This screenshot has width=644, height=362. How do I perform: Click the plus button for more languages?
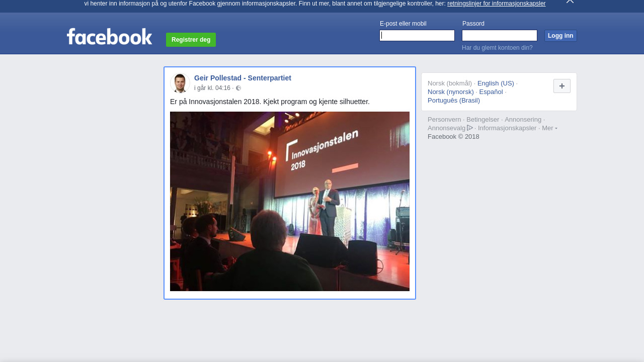(562, 86)
